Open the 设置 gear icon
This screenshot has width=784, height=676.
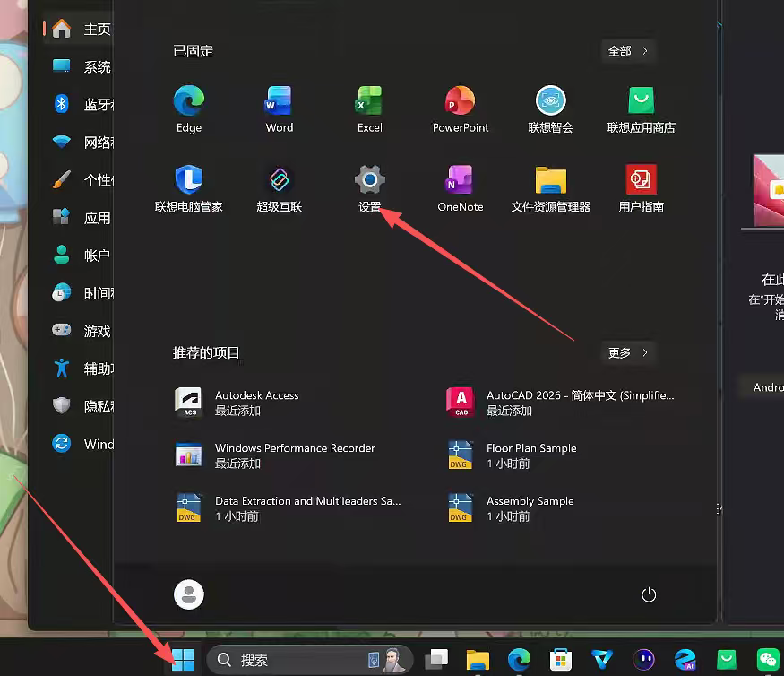coord(369,180)
